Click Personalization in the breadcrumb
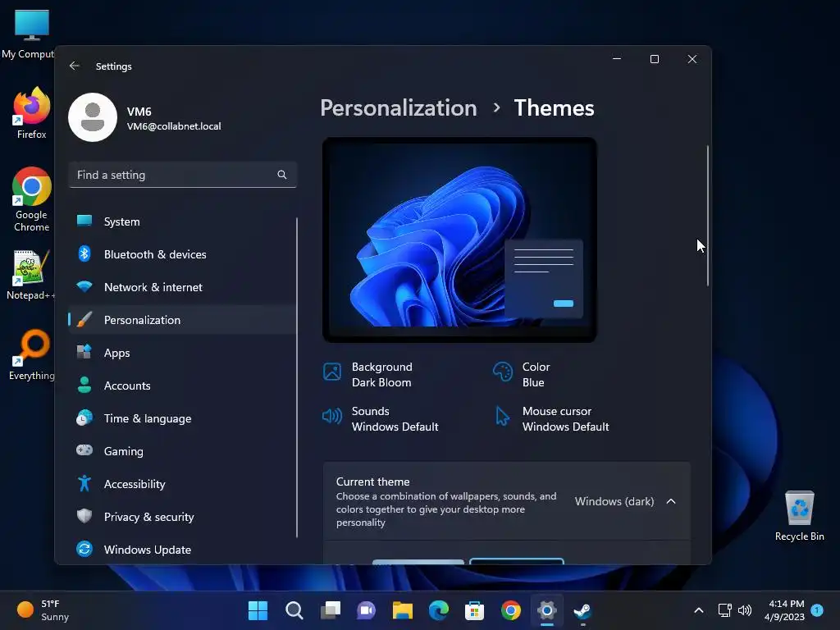The height and width of the screenshot is (630, 840). 399,107
